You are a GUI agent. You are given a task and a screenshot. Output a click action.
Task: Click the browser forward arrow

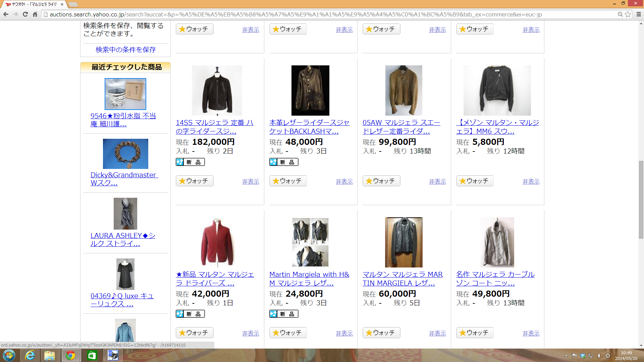[x=15, y=14]
